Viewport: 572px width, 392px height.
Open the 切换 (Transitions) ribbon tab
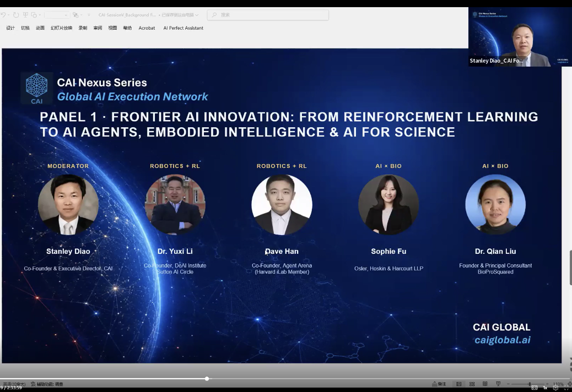coord(25,28)
